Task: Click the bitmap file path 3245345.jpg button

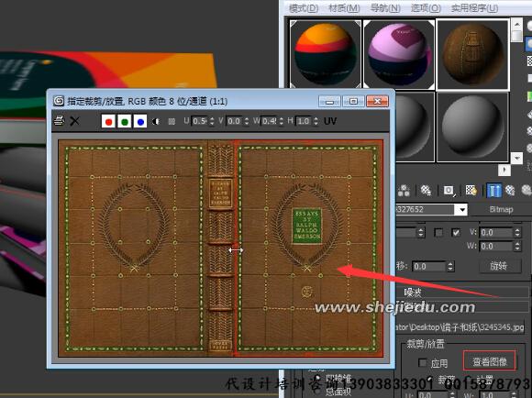Action: 460,327
